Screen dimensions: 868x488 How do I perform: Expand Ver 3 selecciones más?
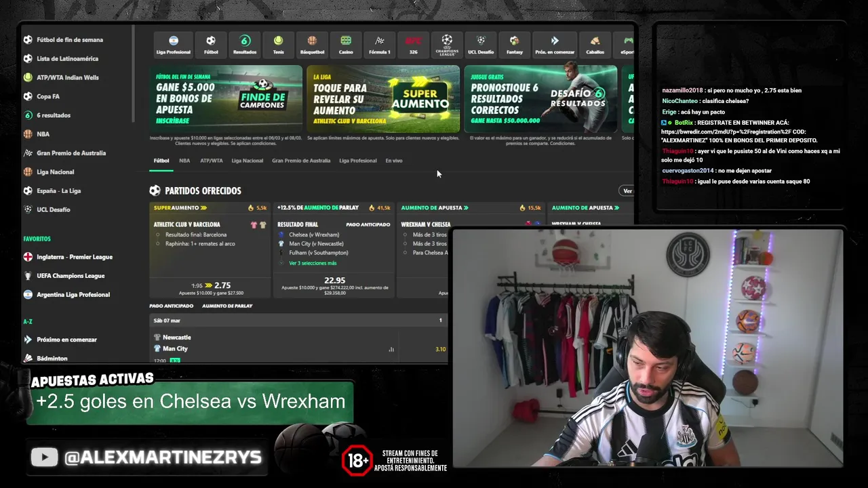point(313,263)
